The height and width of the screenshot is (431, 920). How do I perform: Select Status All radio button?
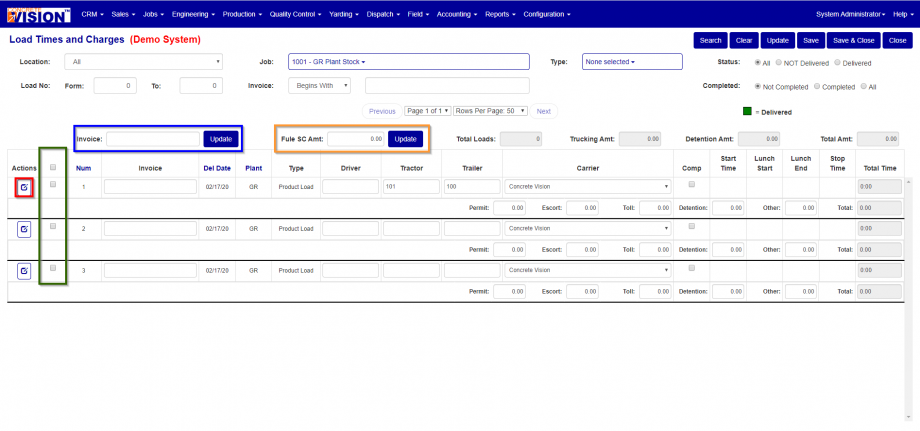(x=757, y=62)
